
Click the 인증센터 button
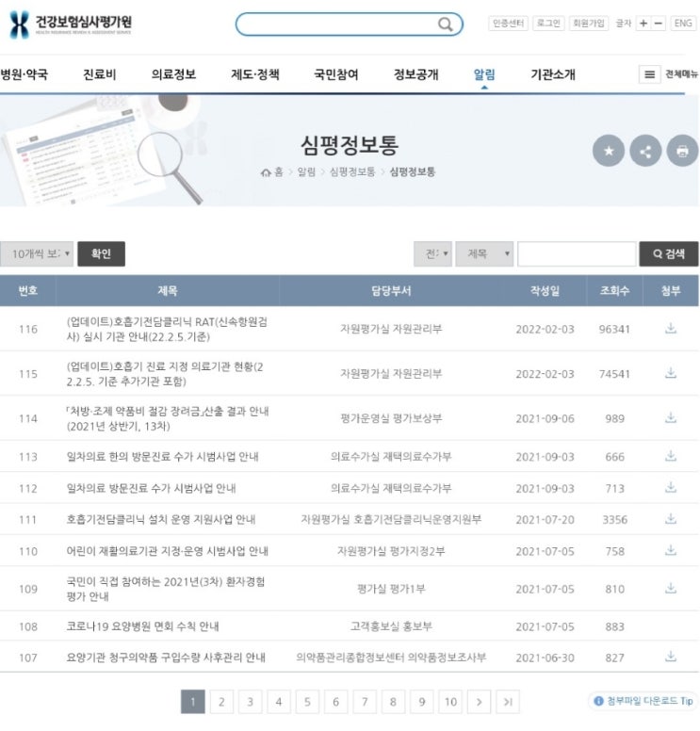pyautogui.click(x=508, y=23)
